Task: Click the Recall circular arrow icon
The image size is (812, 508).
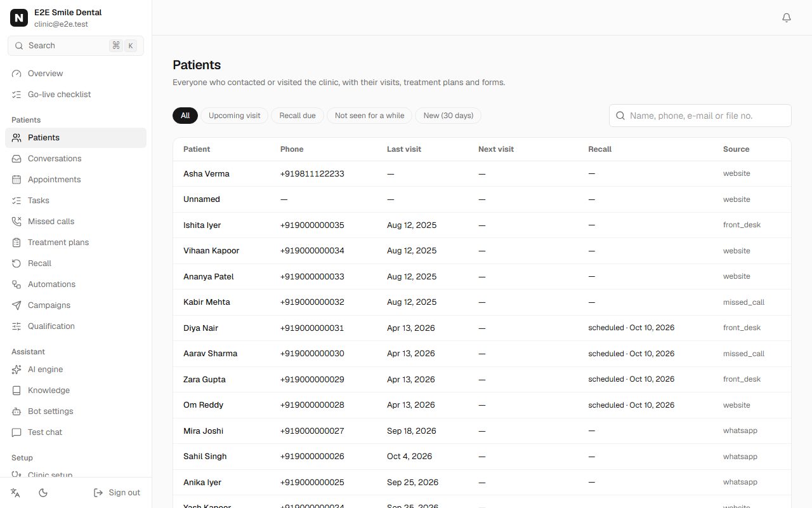Action: 16,264
